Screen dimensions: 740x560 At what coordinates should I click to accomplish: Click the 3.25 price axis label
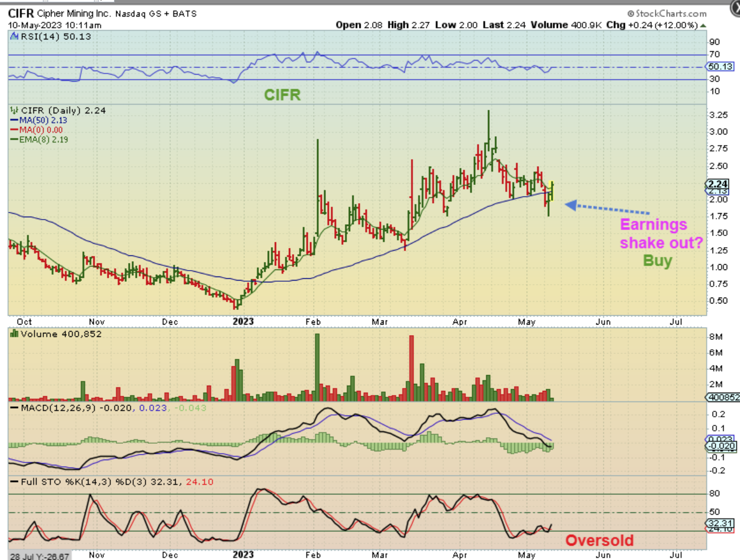(718, 115)
